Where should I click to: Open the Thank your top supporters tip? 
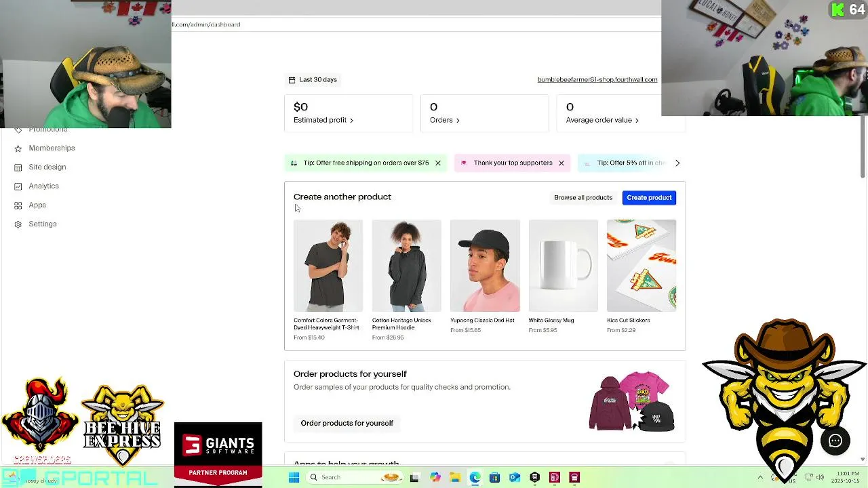click(x=513, y=163)
